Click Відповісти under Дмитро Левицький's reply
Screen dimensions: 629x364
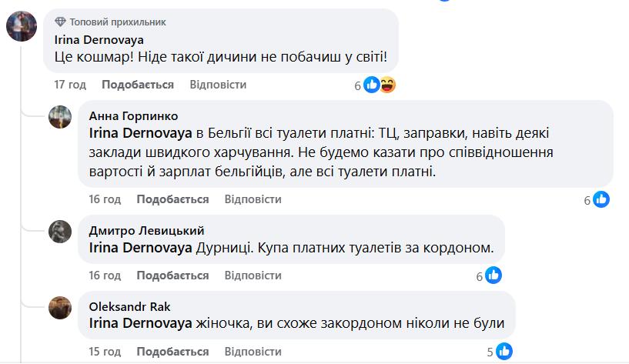[x=253, y=275]
